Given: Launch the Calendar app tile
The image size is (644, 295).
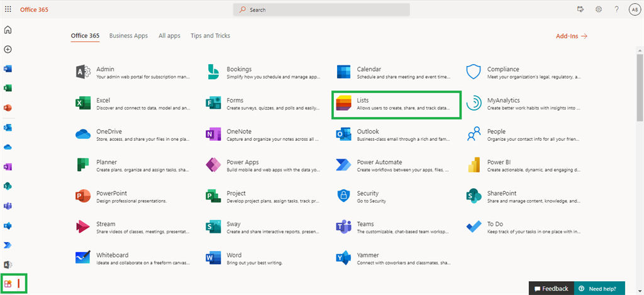Looking at the screenshot, I should click(393, 72).
